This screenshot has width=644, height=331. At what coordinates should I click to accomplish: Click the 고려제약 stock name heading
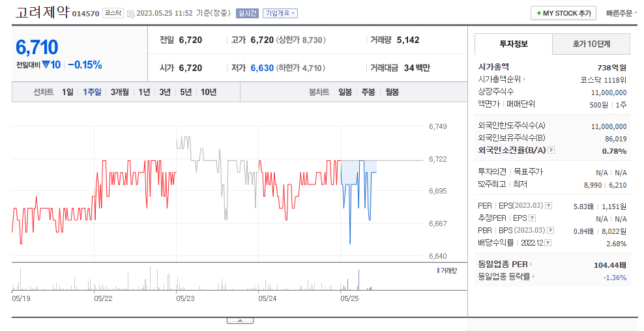(43, 12)
